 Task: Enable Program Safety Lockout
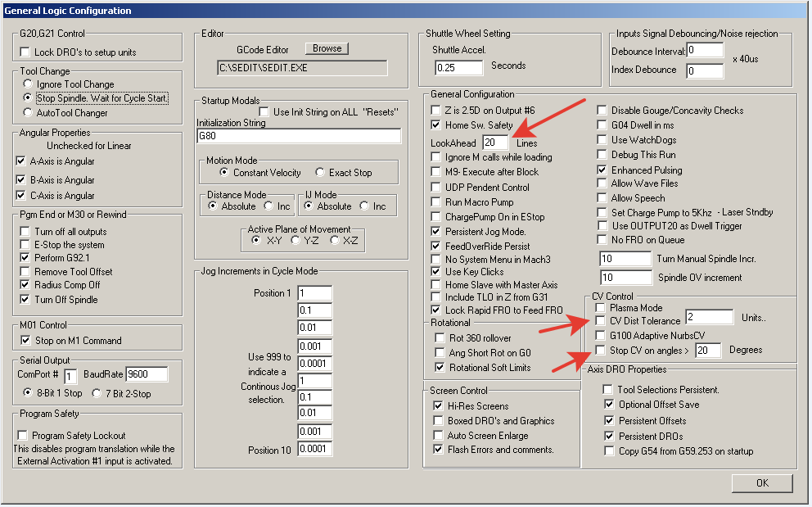point(22,435)
